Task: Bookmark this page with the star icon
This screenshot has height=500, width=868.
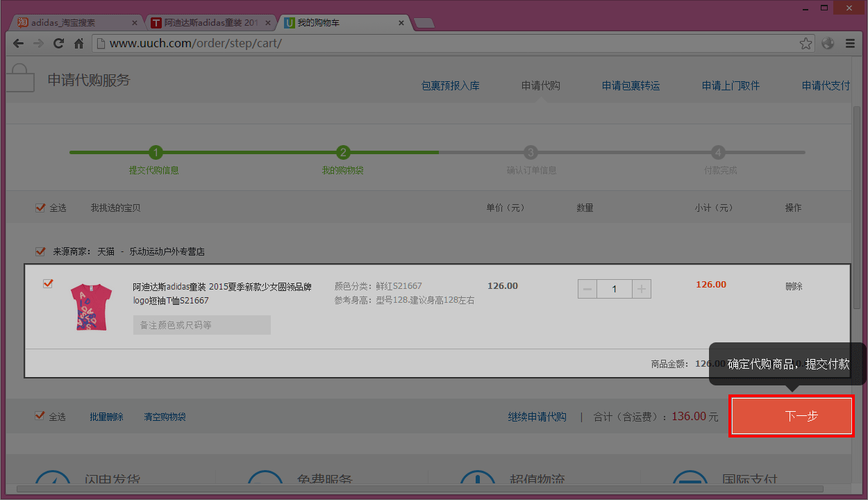Action: click(806, 43)
